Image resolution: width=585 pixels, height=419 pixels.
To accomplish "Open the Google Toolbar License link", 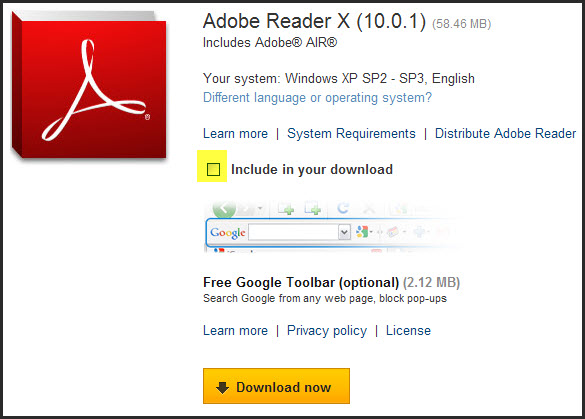I will (408, 331).
